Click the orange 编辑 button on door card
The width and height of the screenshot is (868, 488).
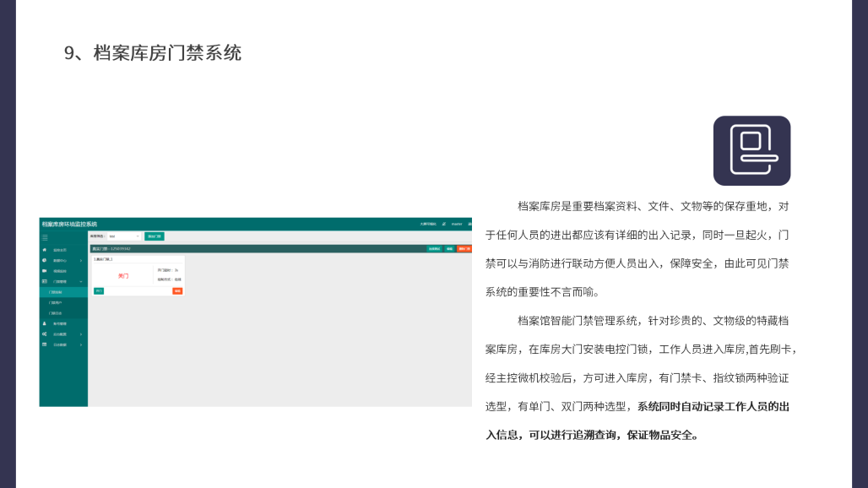click(x=178, y=291)
